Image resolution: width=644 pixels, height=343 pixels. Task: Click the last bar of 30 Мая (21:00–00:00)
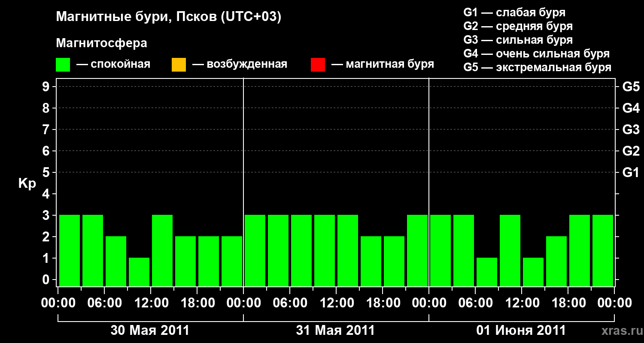click(x=232, y=261)
